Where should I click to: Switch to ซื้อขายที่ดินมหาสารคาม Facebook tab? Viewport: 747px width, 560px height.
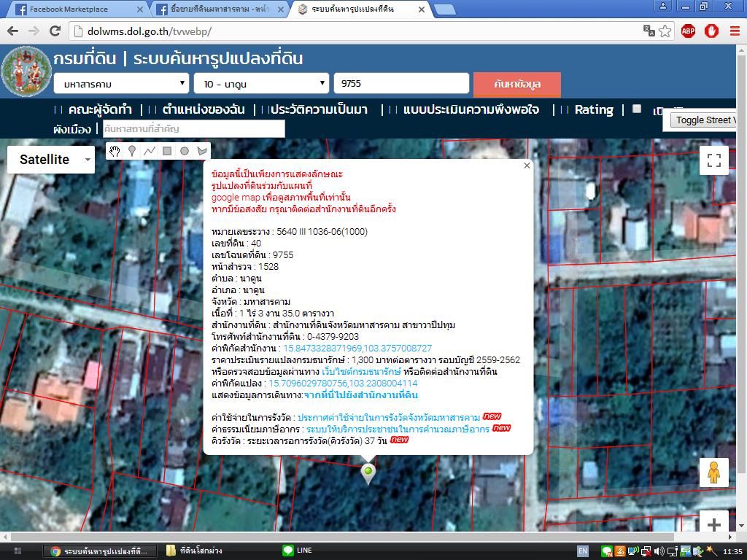point(220,9)
